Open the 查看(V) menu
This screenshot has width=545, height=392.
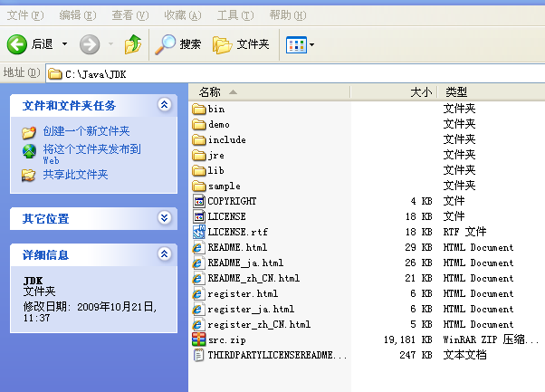pos(130,15)
